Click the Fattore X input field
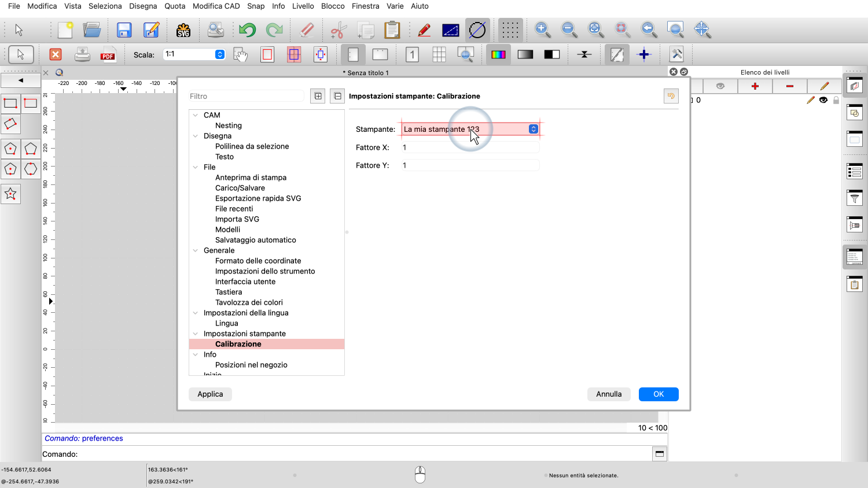This screenshot has width=868, height=488. click(470, 147)
